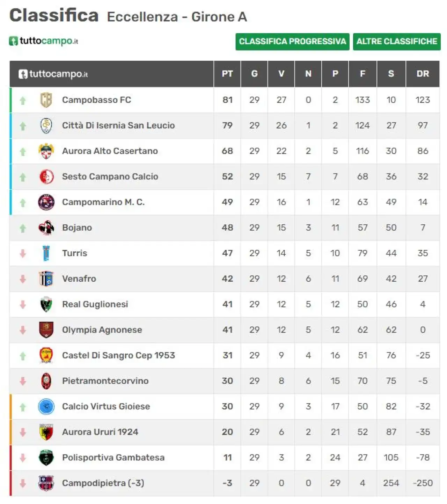
Task: Click the Aurora Ururi 1924 eagle crest
Action: [x=46, y=432]
